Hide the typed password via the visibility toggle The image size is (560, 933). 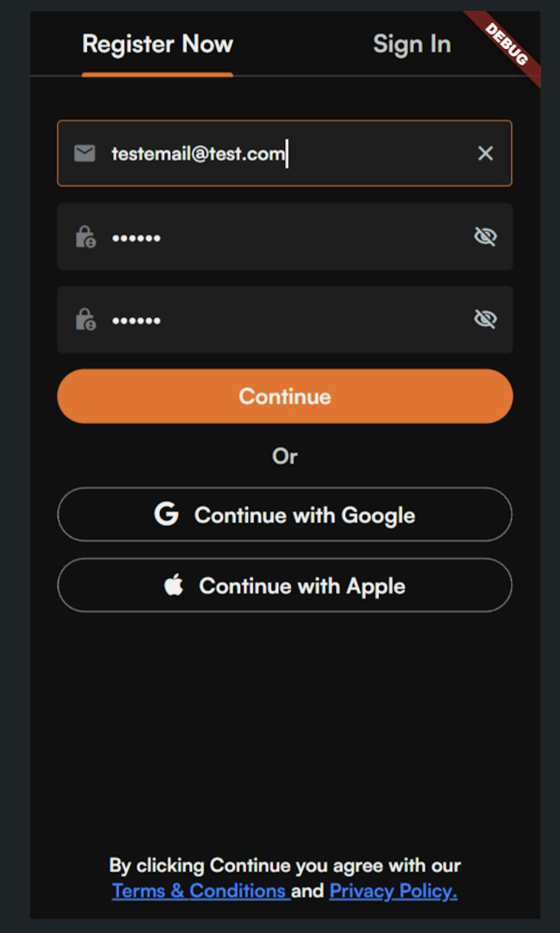[x=485, y=236]
